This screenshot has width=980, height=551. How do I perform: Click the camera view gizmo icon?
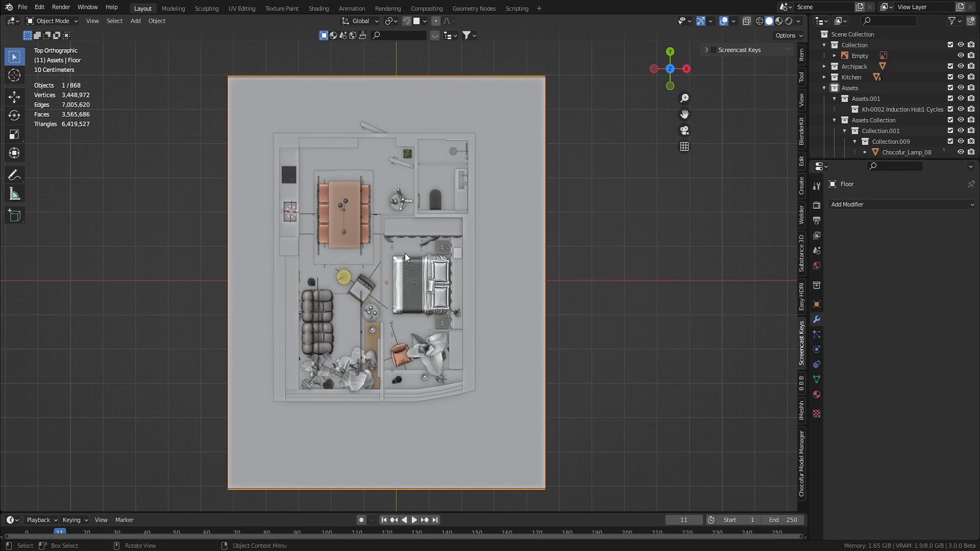(x=684, y=131)
